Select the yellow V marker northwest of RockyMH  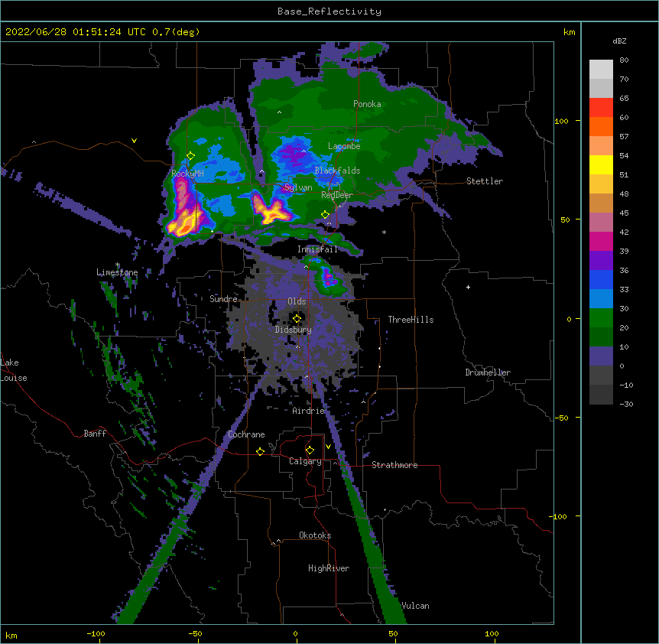tap(134, 141)
